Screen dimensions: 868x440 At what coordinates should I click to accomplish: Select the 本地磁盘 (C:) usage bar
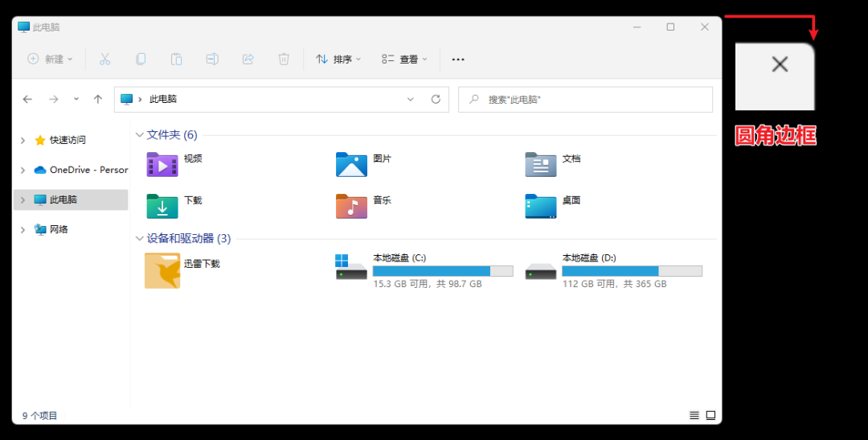(442, 271)
